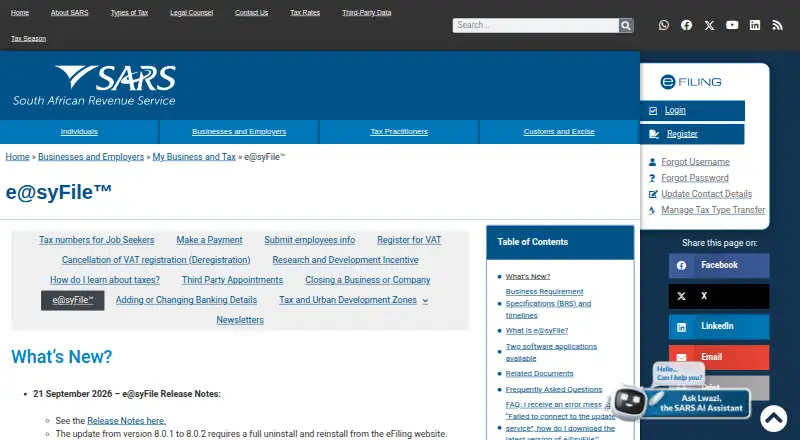This screenshot has width=800, height=440.
Task: Click into the Search field
Action: coord(536,26)
